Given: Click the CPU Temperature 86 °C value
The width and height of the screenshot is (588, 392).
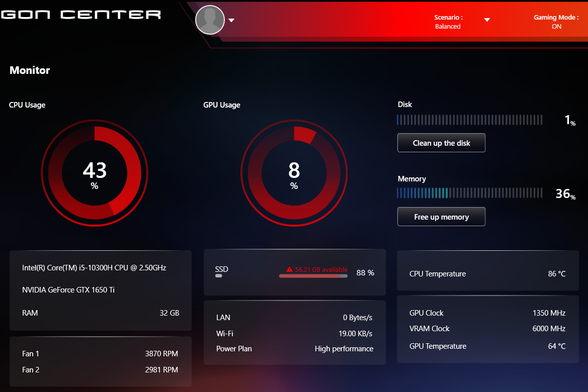Looking at the screenshot, I should [x=557, y=274].
